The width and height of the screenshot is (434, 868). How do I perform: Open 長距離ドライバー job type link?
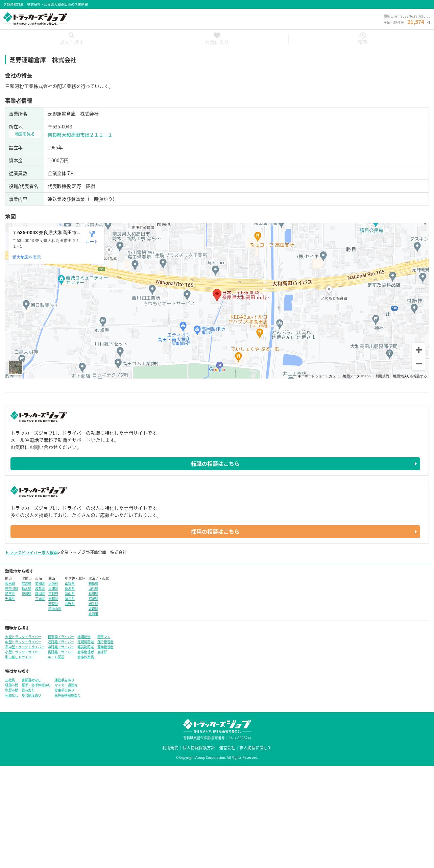tap(61, 652)
